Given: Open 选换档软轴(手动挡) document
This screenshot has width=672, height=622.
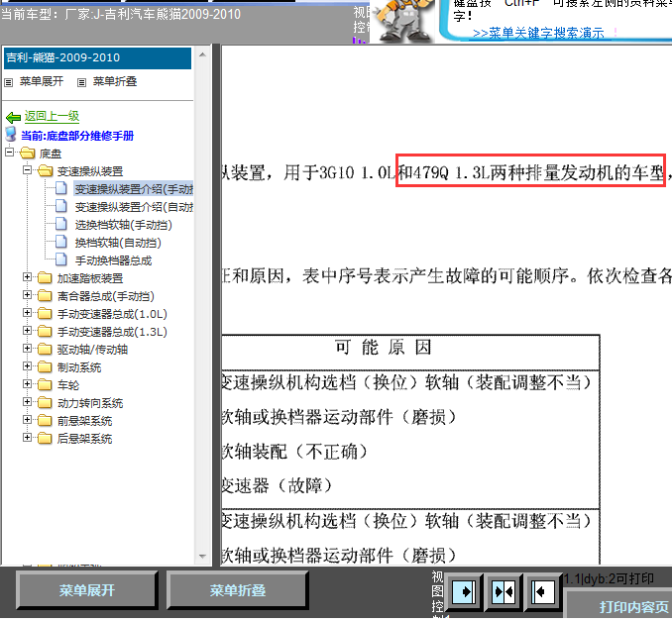Looking at the screenshot, I should coord(124,225).
